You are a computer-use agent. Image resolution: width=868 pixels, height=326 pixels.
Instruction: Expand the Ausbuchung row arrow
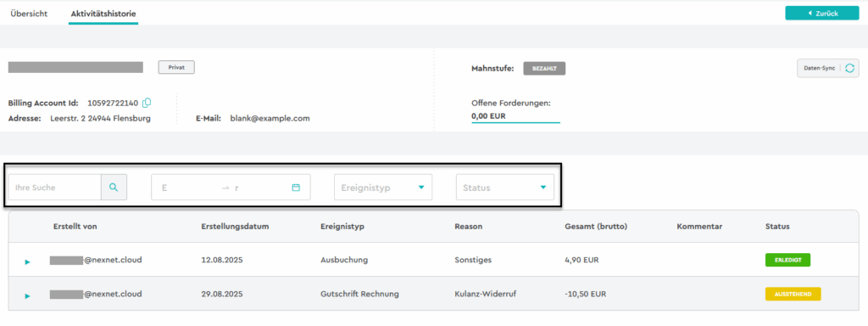pyautogui.click(x=28, y=261)
